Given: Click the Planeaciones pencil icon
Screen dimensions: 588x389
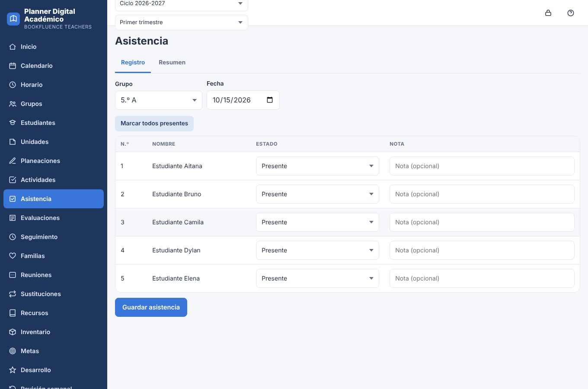Looking at the screenshot, I should point(13,161).
